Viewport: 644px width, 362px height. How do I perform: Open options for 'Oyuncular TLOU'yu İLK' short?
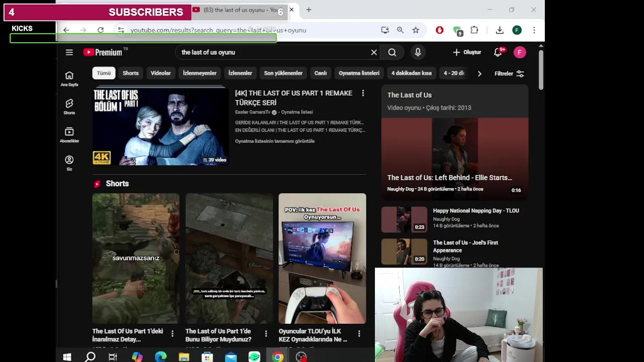click(x=359, y=333)
